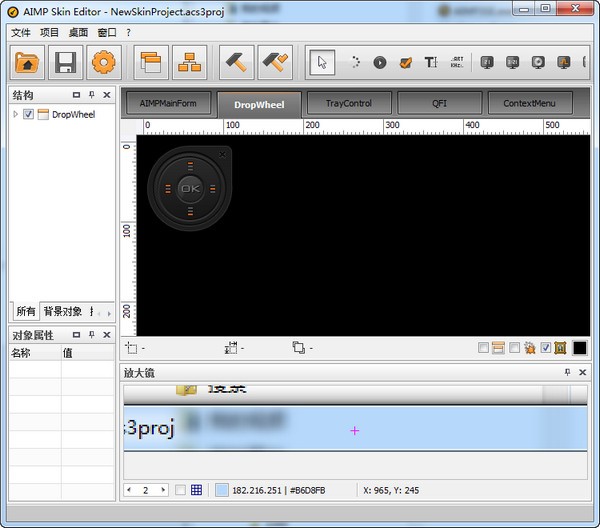Image resolution: width=600 pixels, height=528 pixels.
Task: Switch to the TrayControl tab
Action: (348, 103)
